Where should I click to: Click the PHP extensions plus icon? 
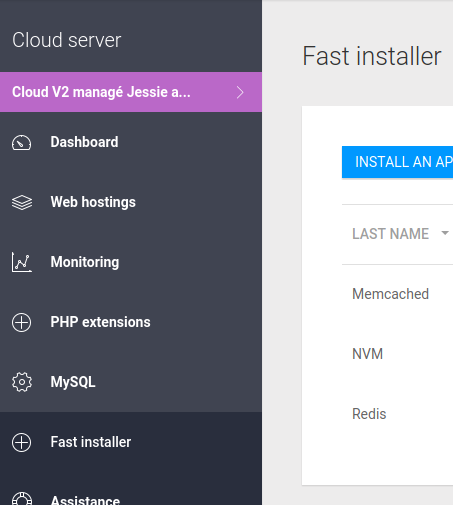click(22, 322)
